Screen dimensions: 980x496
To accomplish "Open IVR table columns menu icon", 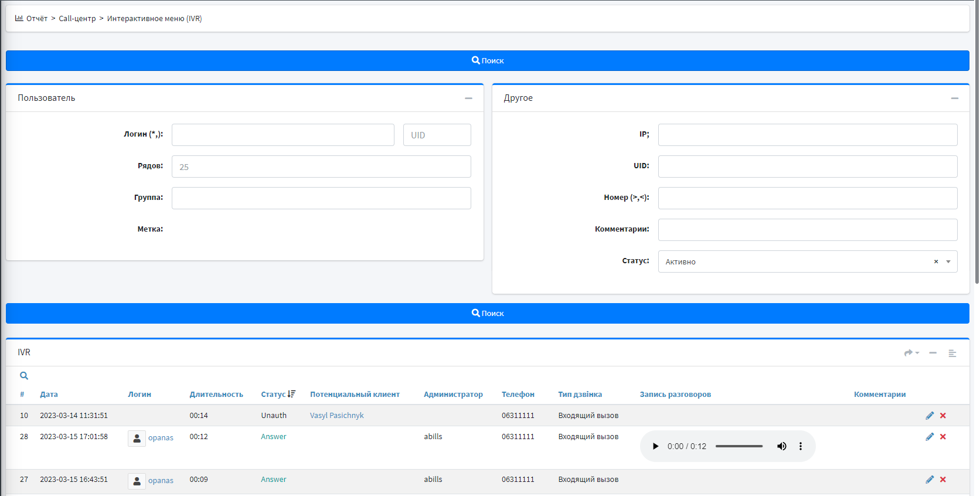I will (952, 353).
